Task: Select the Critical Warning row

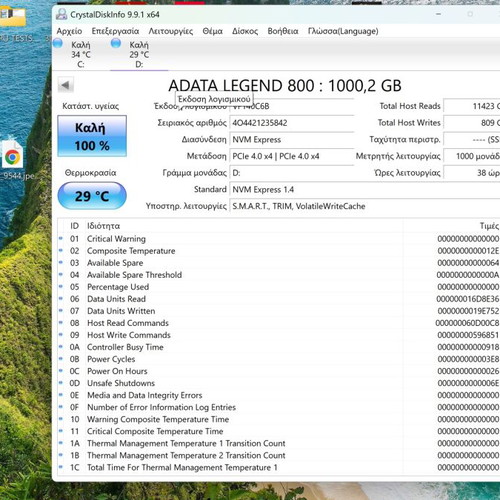Action: [x=279, y=239]
